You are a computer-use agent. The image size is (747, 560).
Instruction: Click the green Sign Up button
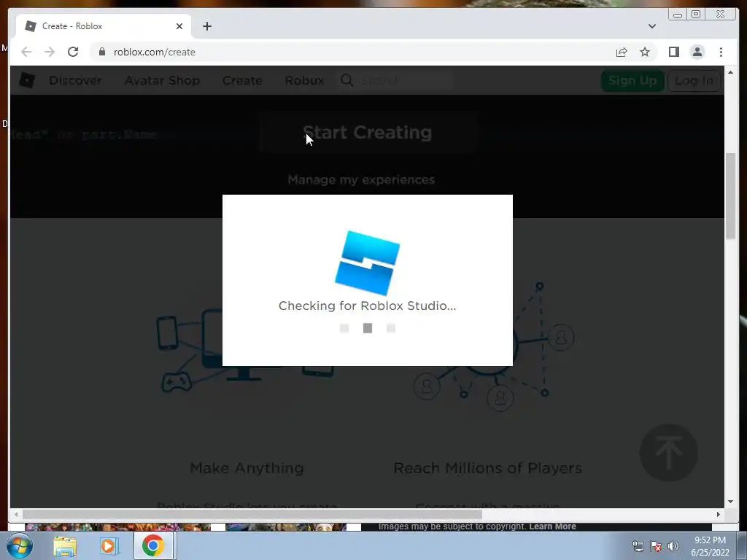[x=632, y=80]
